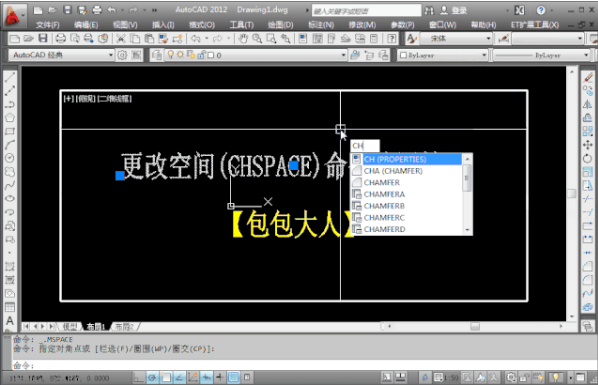The height and width of the screenshot is (385, 598).
Task: Open workspace settings gear icon
Action: pos(122,55)
